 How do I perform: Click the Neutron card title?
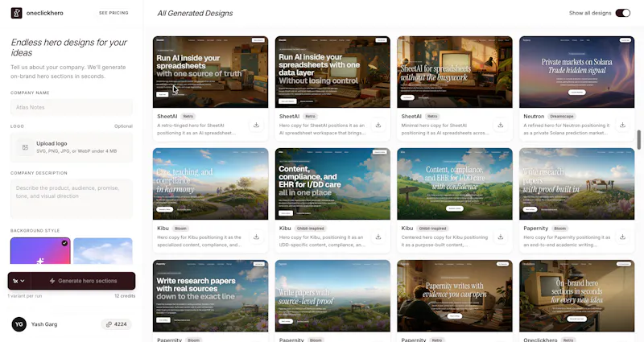click(x=534, y=117)
